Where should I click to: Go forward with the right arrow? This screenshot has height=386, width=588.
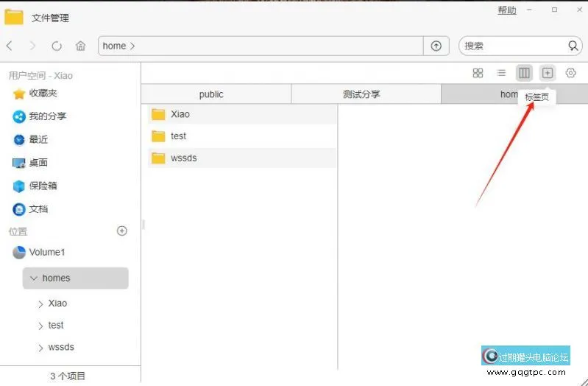click(32, 46)
